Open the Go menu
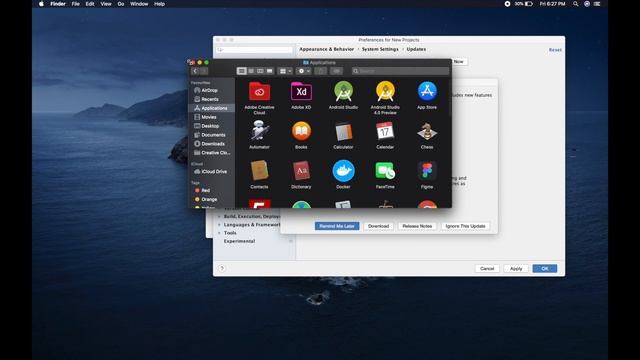This screenshot has width=640, height=360. (121, 4)
